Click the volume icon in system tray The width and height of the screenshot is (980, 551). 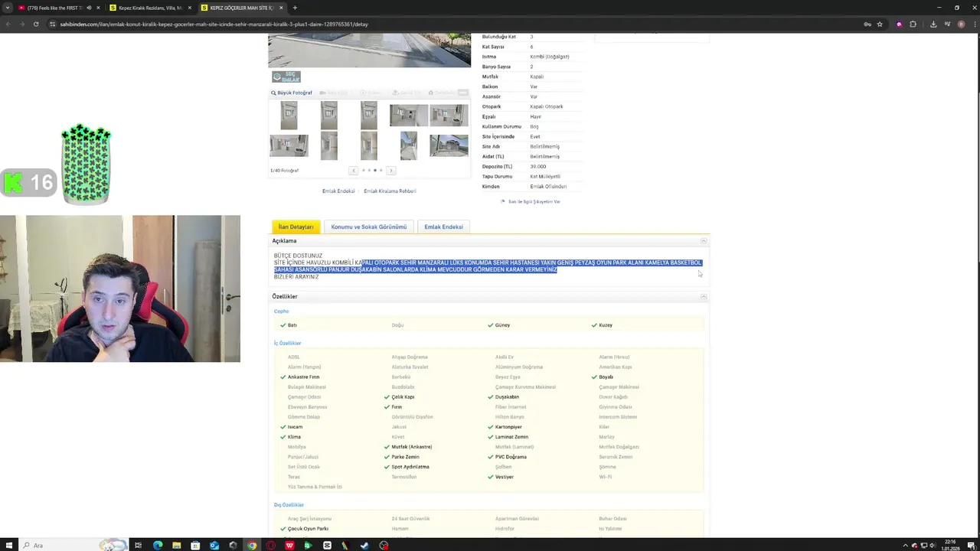(933, 545)
